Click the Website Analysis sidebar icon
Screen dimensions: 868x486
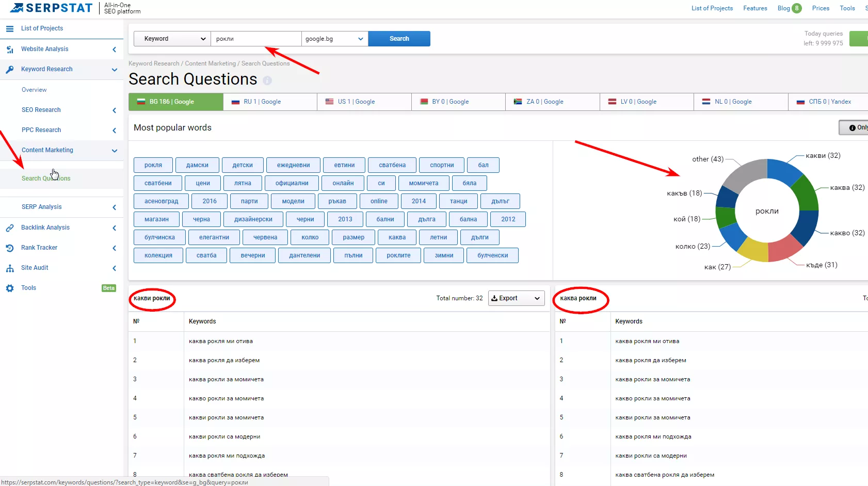(10, 50)
